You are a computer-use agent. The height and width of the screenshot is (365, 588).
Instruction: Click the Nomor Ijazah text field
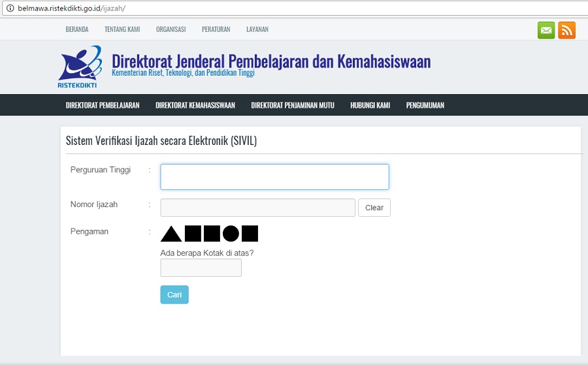click(257, 208)
